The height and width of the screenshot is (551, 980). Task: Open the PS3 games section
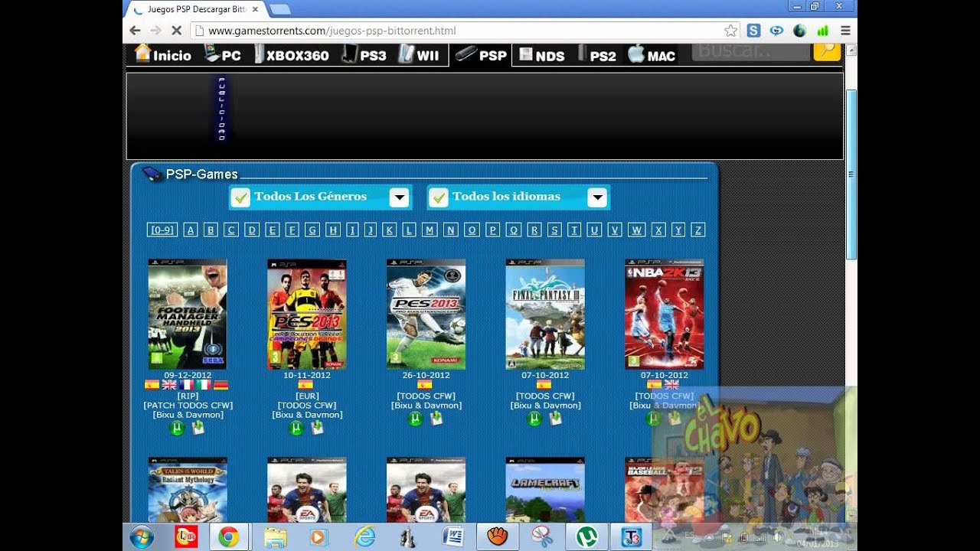coord(364,55)
